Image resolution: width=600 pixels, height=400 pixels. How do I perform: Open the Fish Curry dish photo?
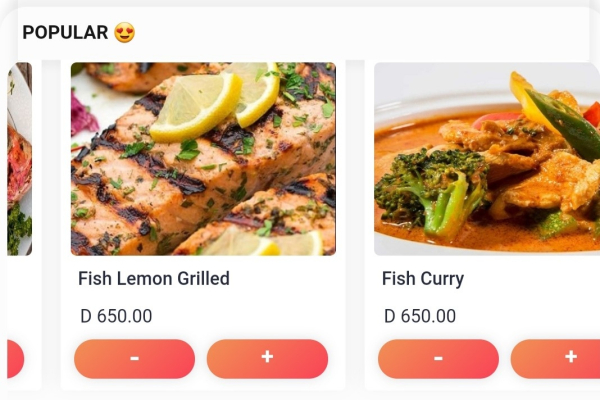(x=487, y=158)
